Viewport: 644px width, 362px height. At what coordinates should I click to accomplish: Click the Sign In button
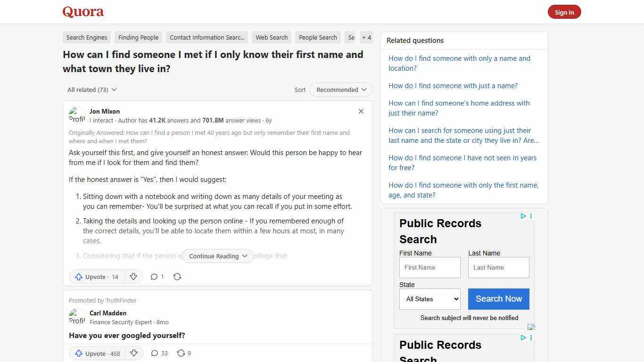(564, 12)
